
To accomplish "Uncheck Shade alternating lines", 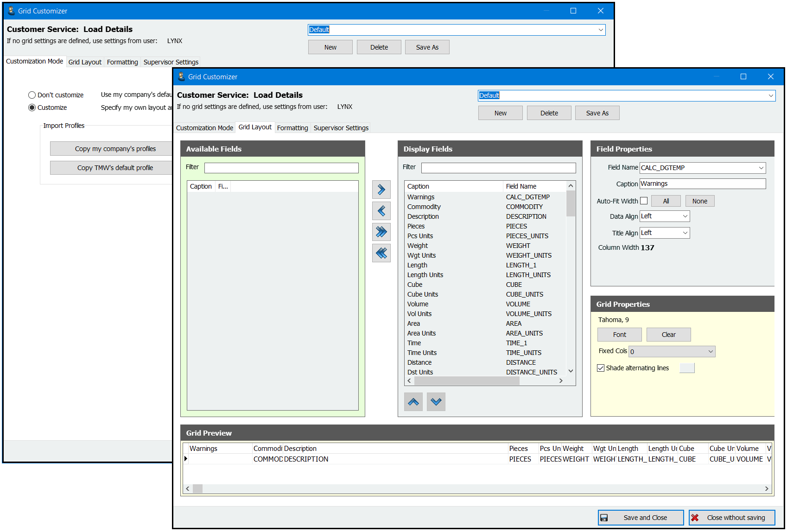I will tap(601, 368).
